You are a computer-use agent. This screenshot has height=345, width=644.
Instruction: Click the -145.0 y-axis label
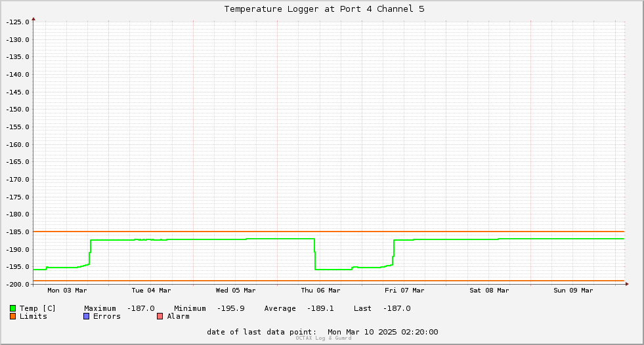18,92
